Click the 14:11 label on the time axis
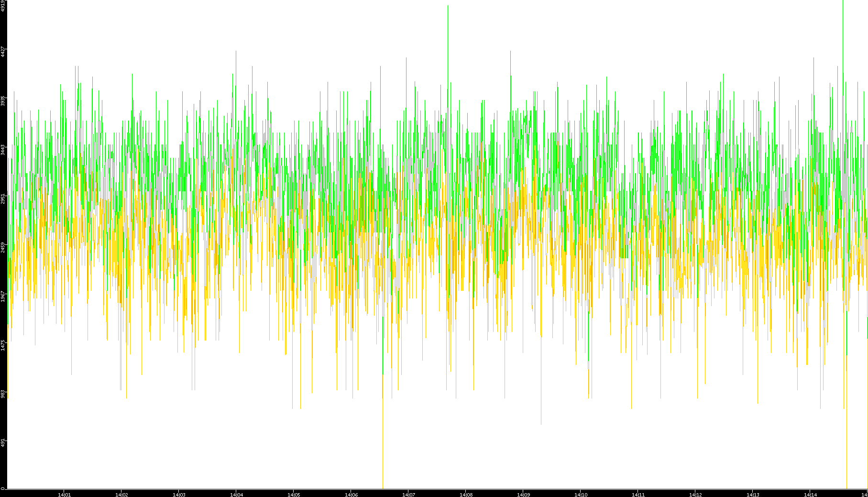 (638, 495)
